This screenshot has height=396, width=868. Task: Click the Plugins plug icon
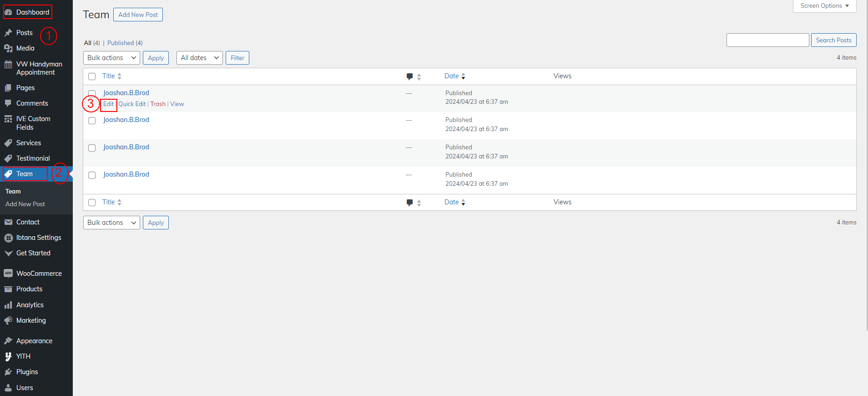[x=8, y=372]
